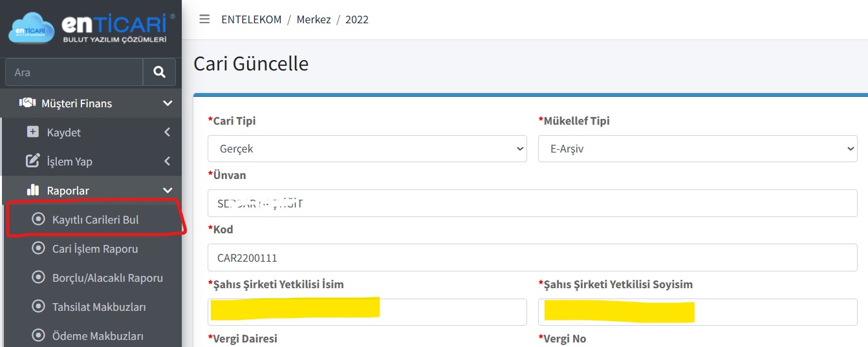
Task: Click the Kaydet plus icon
Action: coord(32,132)
